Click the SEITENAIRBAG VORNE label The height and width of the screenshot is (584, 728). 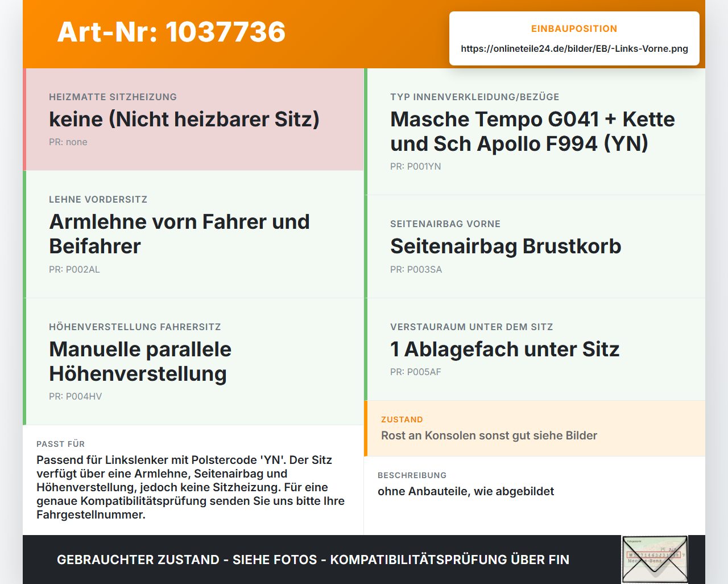445,224
